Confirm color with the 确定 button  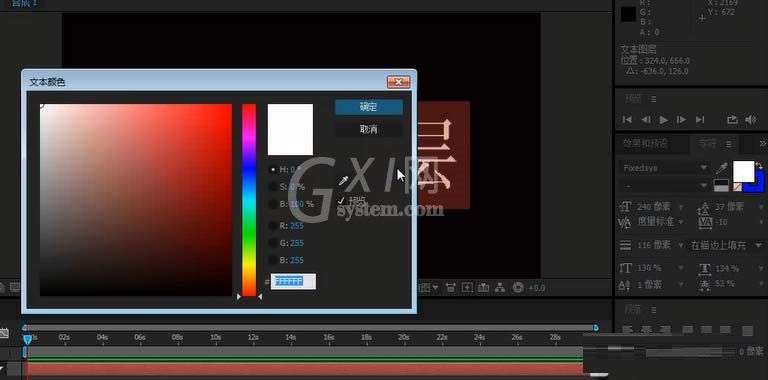coord(369,107)
